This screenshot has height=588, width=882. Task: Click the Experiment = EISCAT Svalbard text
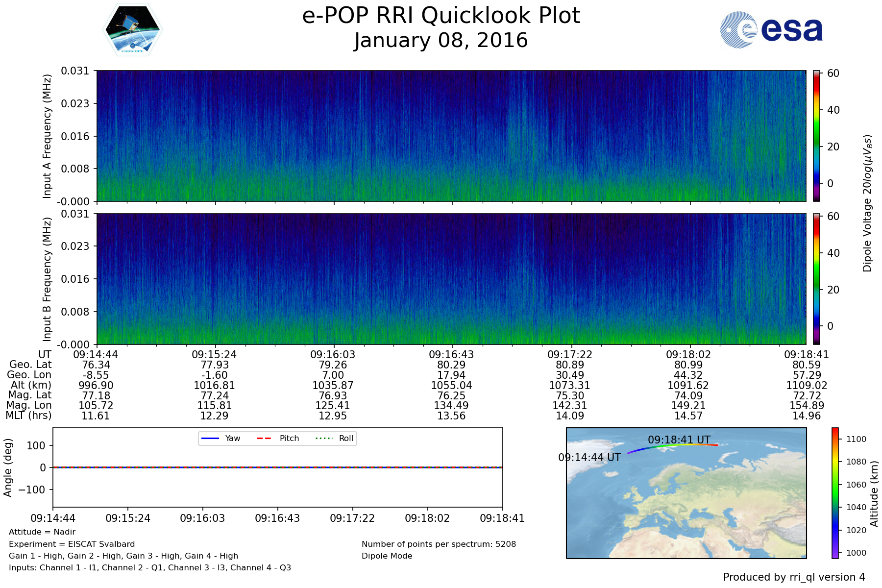(x=72, y=544)
